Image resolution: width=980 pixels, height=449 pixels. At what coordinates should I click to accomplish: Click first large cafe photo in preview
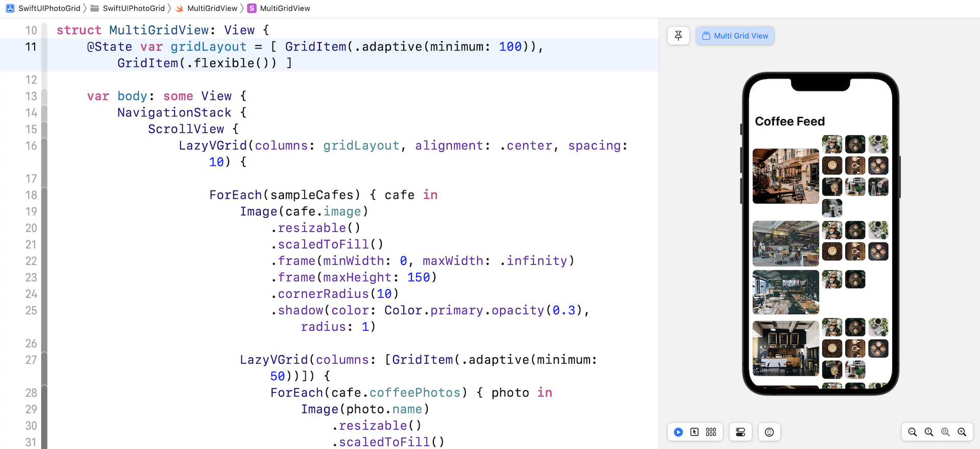(786, 176)
